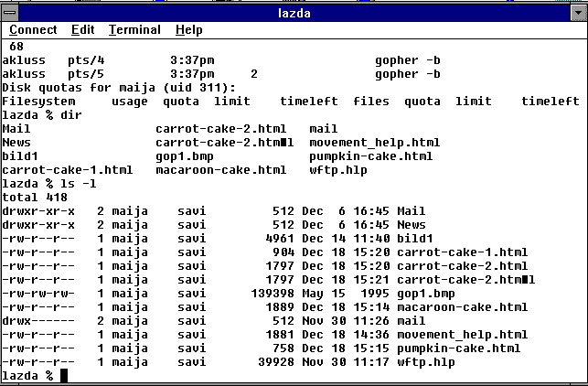Click pumpkin-cake.html in the ls -l output
This screenshot has height=386, width=588.
tap(453, 348)
